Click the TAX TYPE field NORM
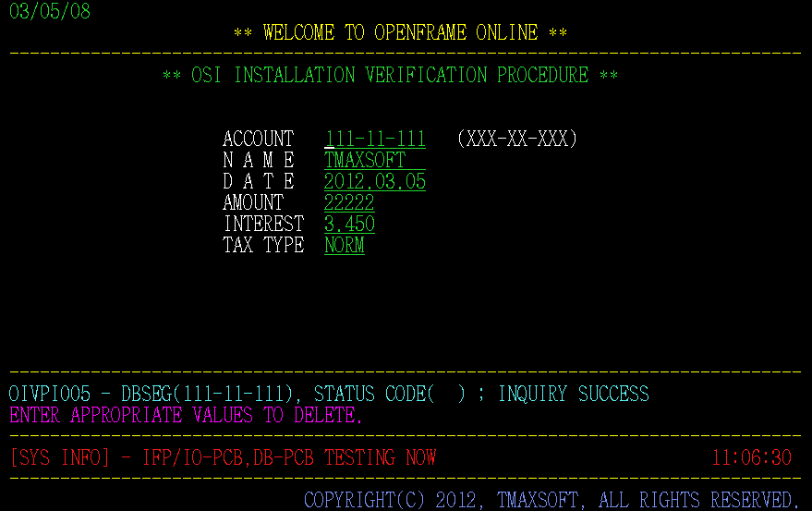Viewport: 812px width, 511px height. pos(345,246)
